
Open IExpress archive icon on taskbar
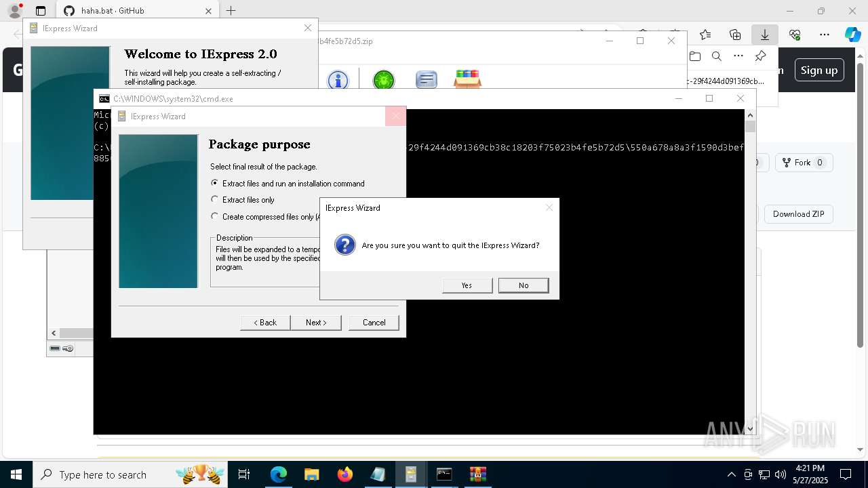tap(411, 474)
